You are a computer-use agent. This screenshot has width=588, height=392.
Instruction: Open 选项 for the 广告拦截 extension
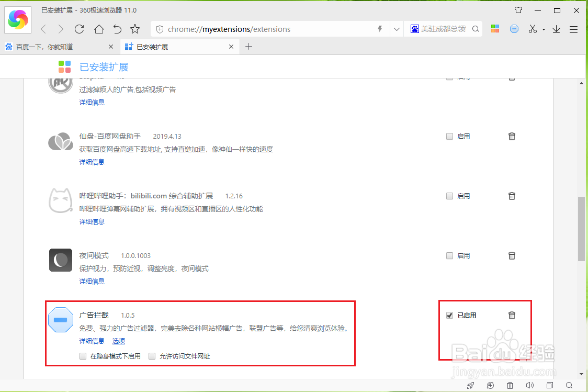119,341
